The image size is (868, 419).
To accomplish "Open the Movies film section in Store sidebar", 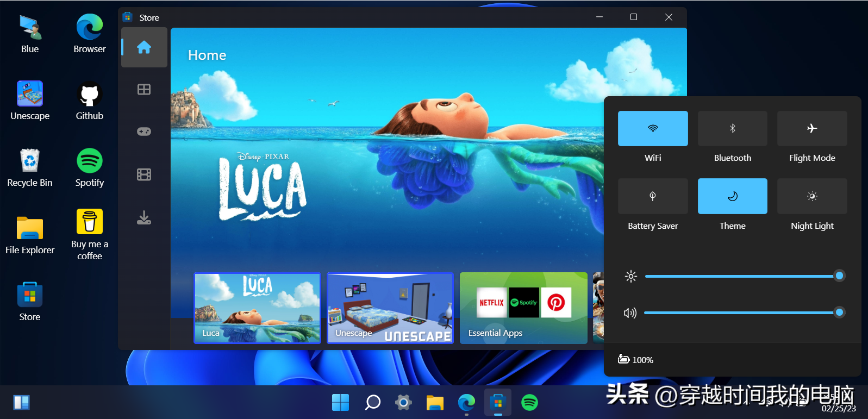I will [144, 174].
